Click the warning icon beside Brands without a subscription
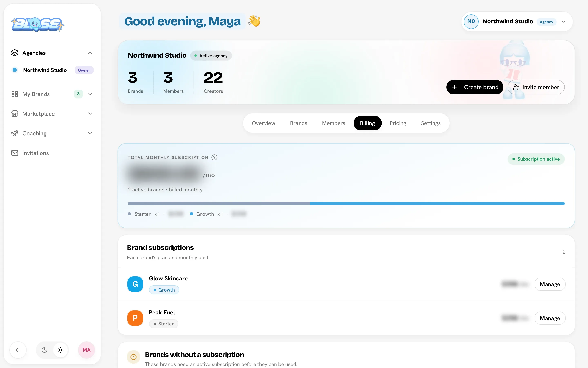The height and width of the screenshot is (368, 588). pos(134,357)
